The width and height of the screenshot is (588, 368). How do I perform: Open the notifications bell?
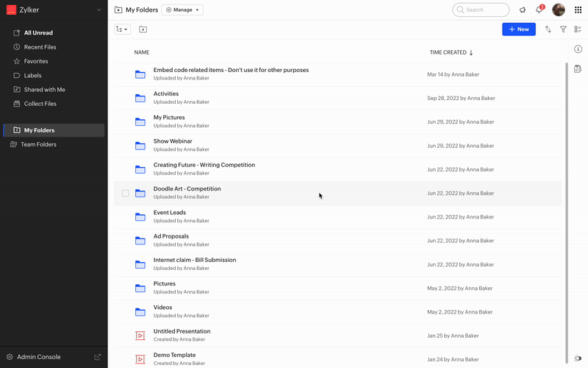pyautogui.click(x=540, y=10)
